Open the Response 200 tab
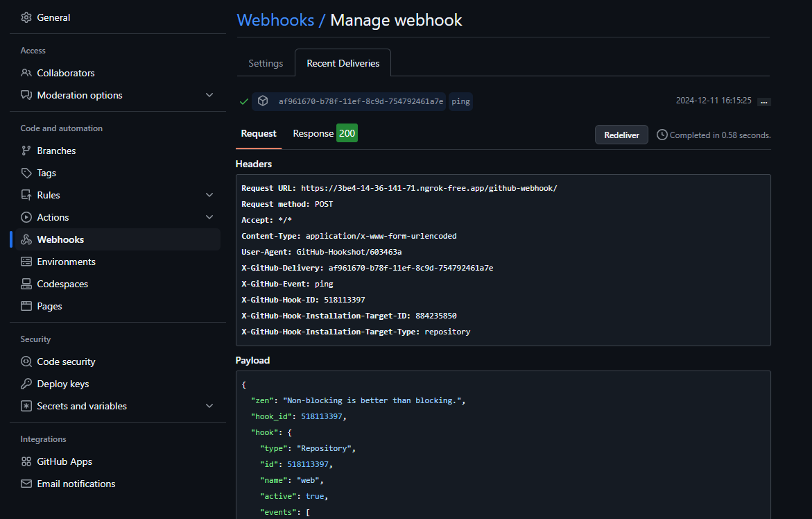This screenshot has height=519, width=812. [325, 134]
